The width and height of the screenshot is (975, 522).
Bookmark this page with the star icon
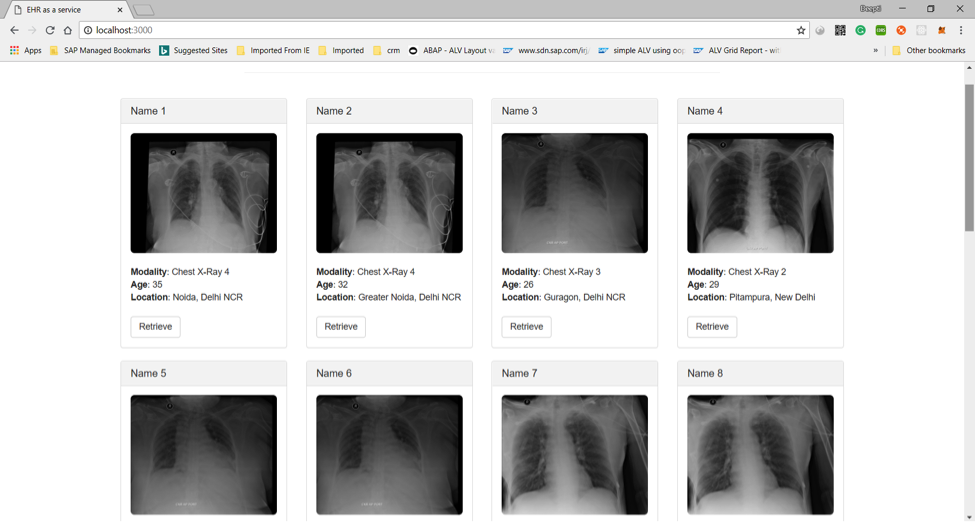[x=801, y=30]
